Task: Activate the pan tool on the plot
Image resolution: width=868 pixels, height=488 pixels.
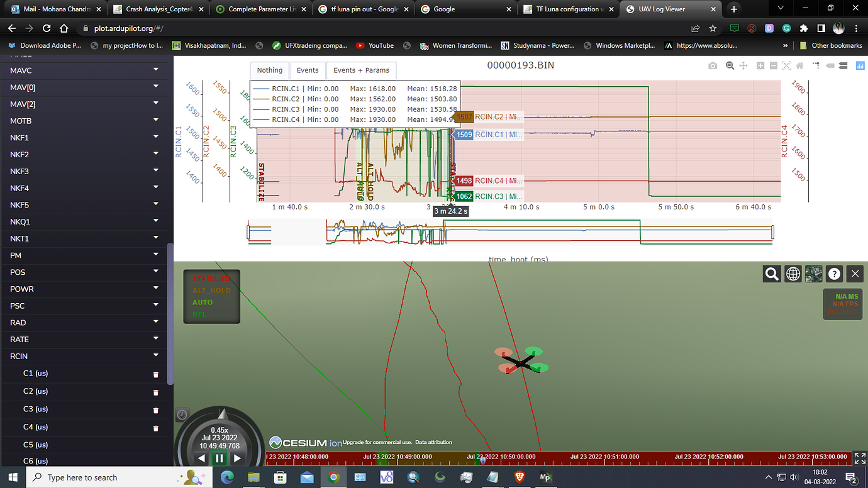Action: 743,65
